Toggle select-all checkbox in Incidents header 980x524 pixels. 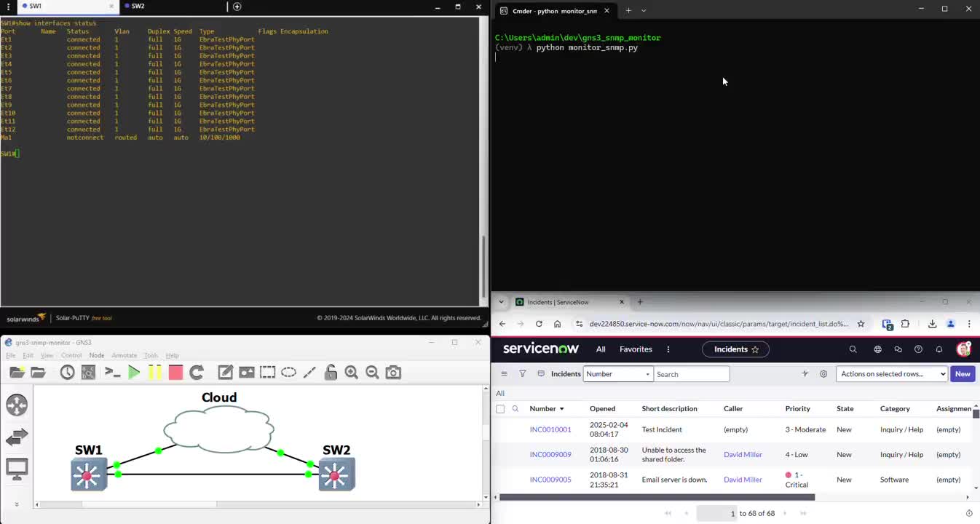500,409
